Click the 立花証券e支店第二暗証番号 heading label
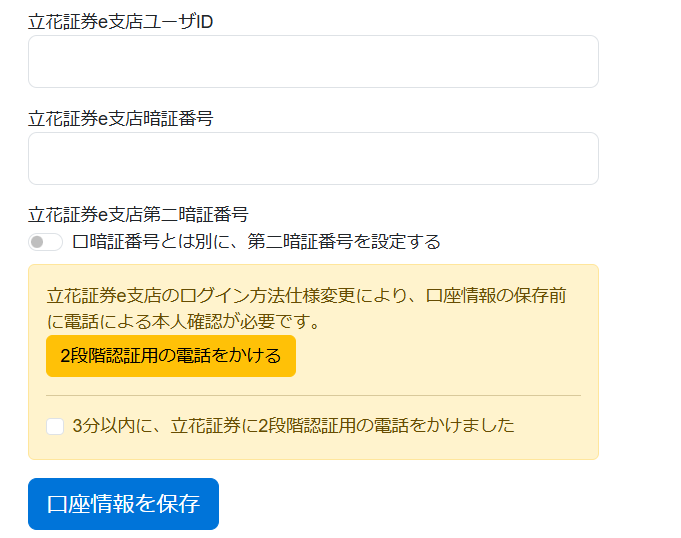The image size is (681, 538). coord(138,214)
